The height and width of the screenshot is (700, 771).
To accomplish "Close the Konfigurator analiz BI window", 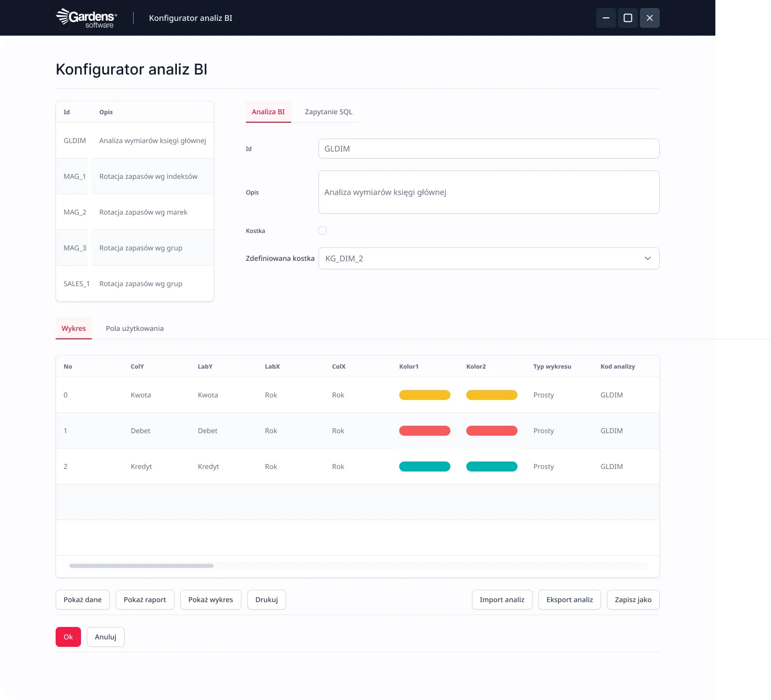I will (x=649, y=18).
